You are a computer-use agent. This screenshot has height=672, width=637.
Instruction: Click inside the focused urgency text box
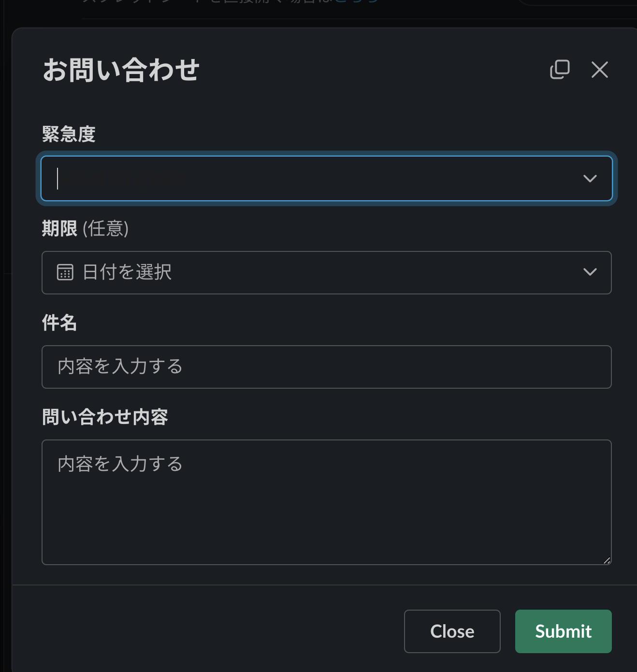193,178
